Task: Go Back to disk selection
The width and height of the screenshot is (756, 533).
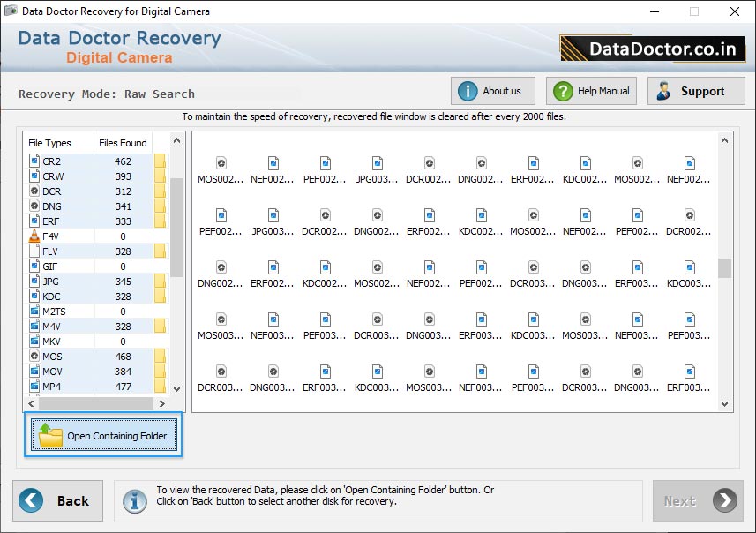Action: point(57,500)
